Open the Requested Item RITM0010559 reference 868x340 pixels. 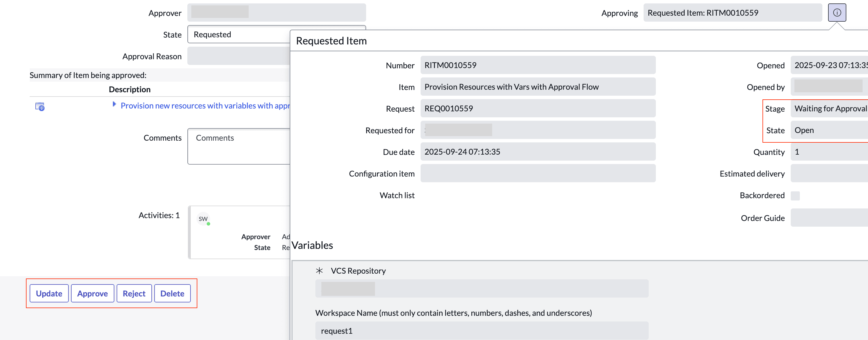703,13
